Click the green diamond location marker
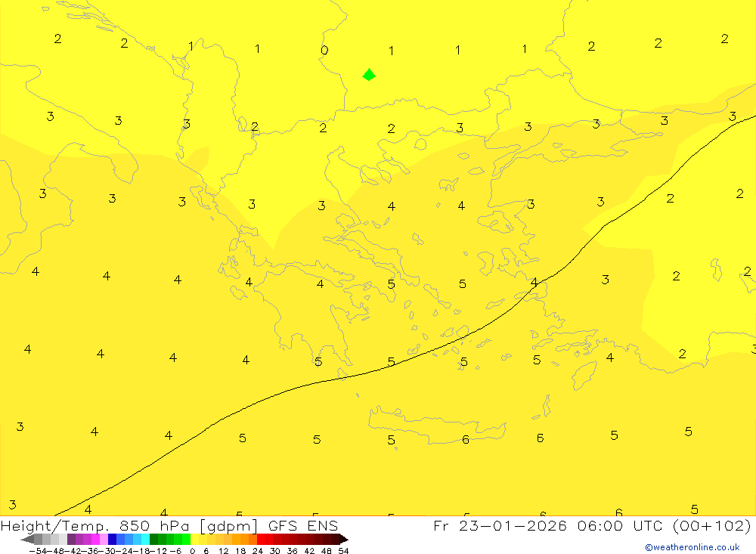 tap(369, 74)
